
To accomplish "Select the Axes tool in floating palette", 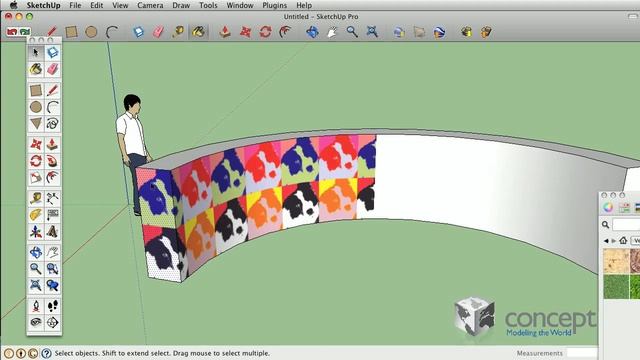I will (36, 231).
